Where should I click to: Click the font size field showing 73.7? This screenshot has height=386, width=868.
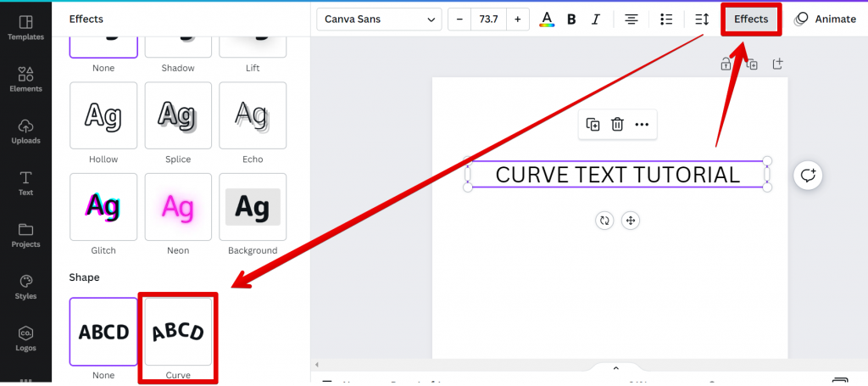point(488,20)
